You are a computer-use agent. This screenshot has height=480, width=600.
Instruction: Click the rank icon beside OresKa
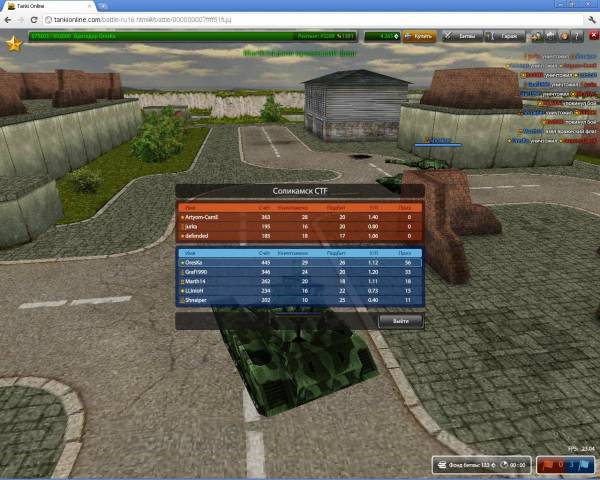(x=183, y=263)
